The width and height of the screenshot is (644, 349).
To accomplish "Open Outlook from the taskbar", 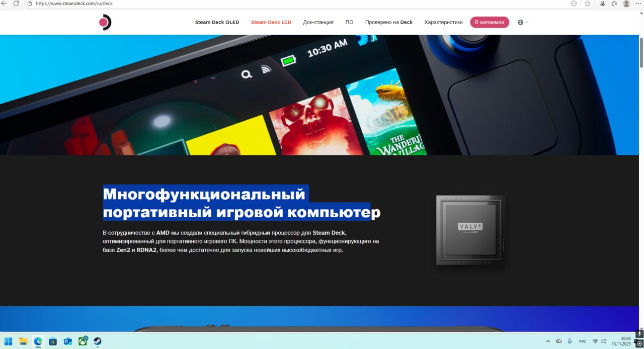I will tap(67, 341).
